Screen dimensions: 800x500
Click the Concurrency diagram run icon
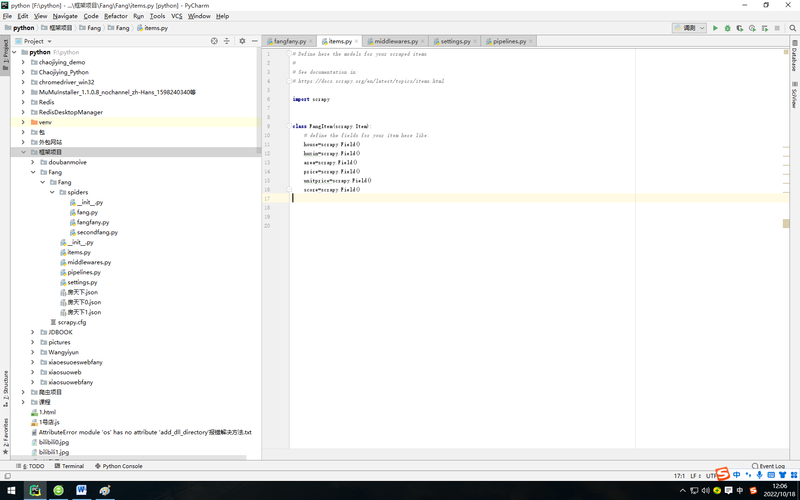coord(764,28)
